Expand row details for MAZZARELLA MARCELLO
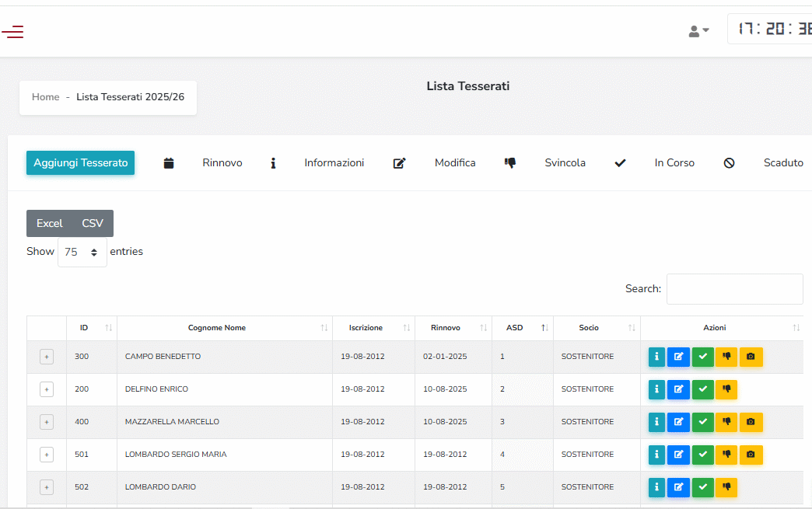Viewport: 812px width, 509px height. (47, 422)
